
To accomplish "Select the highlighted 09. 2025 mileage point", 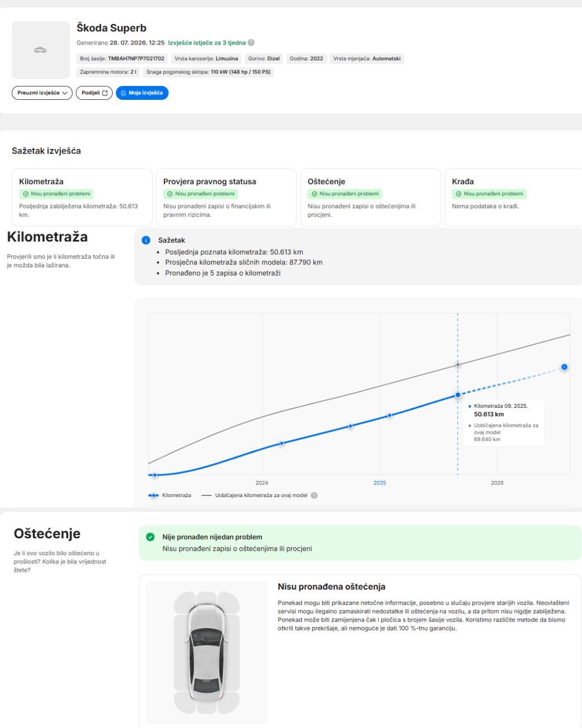I will tap(458, 395).
